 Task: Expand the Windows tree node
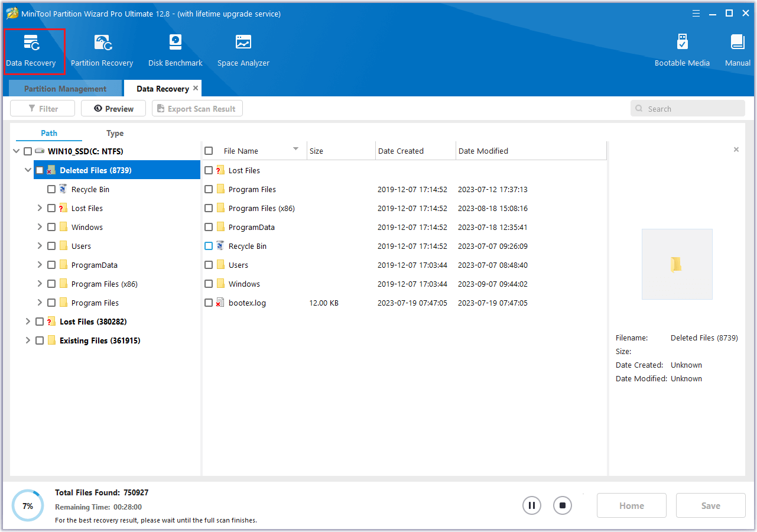40,227
